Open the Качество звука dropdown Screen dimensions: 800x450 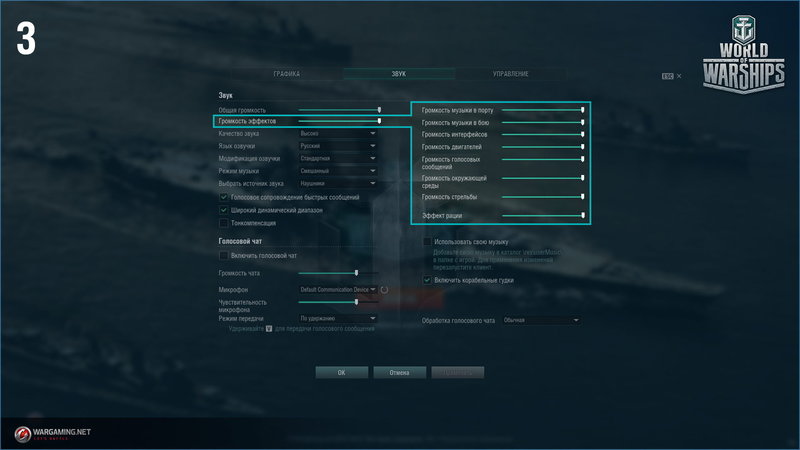pyautogui.click(x=338, y=134)
